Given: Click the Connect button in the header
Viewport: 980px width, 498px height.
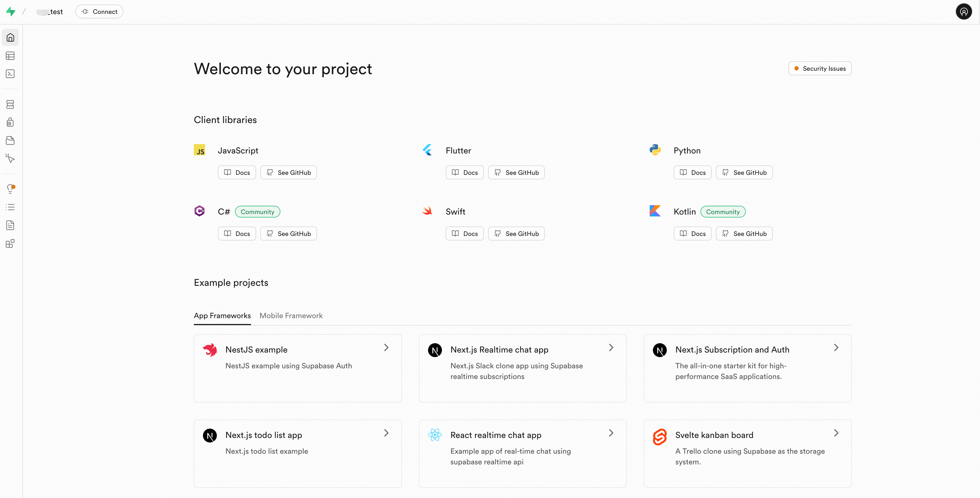Looking at the screenshot, I should pyautogui.click(x=99, y=12).
